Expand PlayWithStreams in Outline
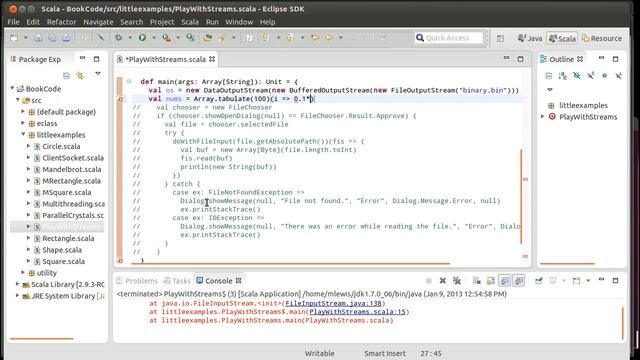Screen dimensions: 640x360 click(542, 116)
